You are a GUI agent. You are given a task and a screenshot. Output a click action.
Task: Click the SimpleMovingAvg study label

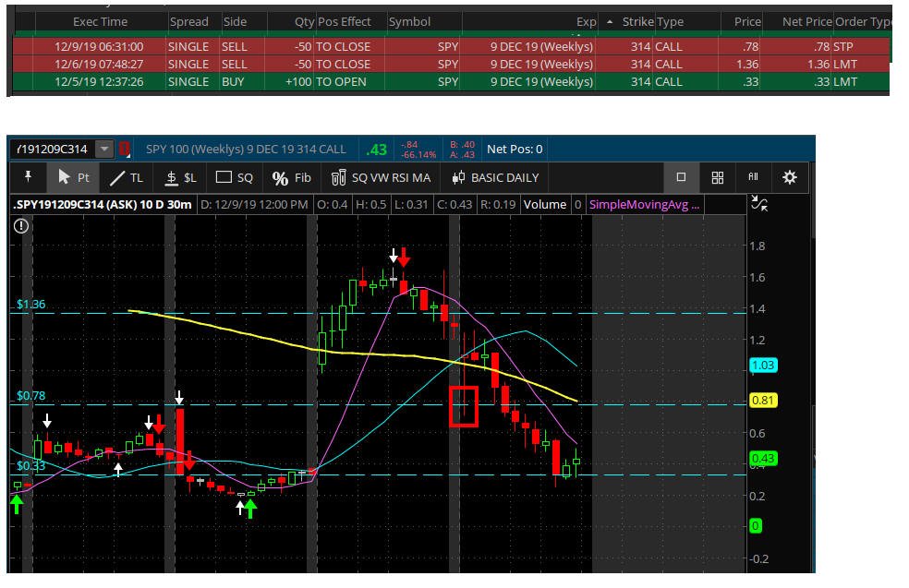pyautogui.click(x=644, y=205)
